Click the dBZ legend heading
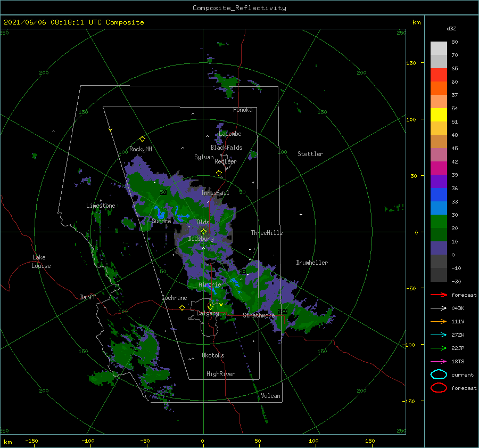 (451, 28)
